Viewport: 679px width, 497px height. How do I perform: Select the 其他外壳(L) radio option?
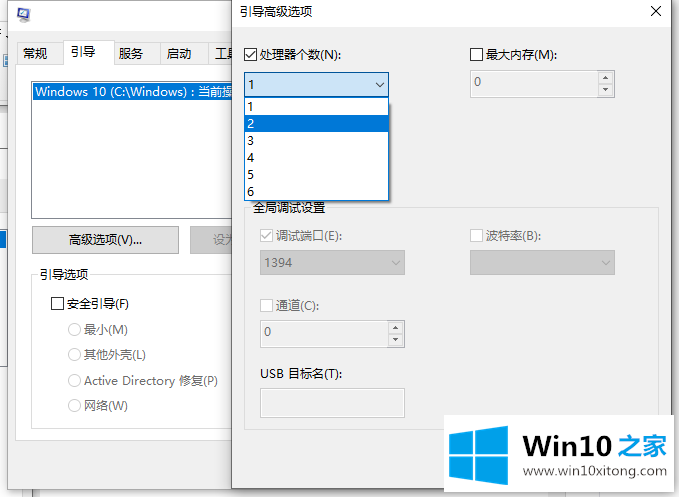click(x=74, y=355)
